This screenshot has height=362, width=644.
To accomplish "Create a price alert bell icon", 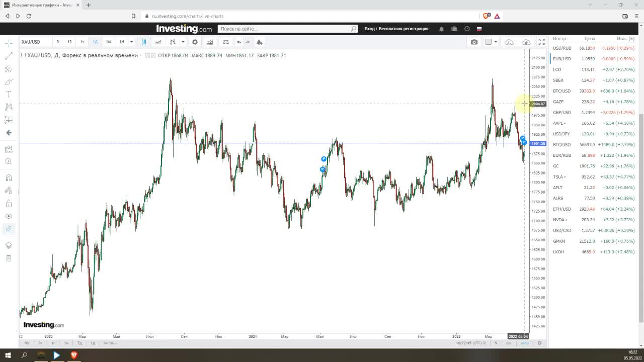I will (x=259, y=42).
